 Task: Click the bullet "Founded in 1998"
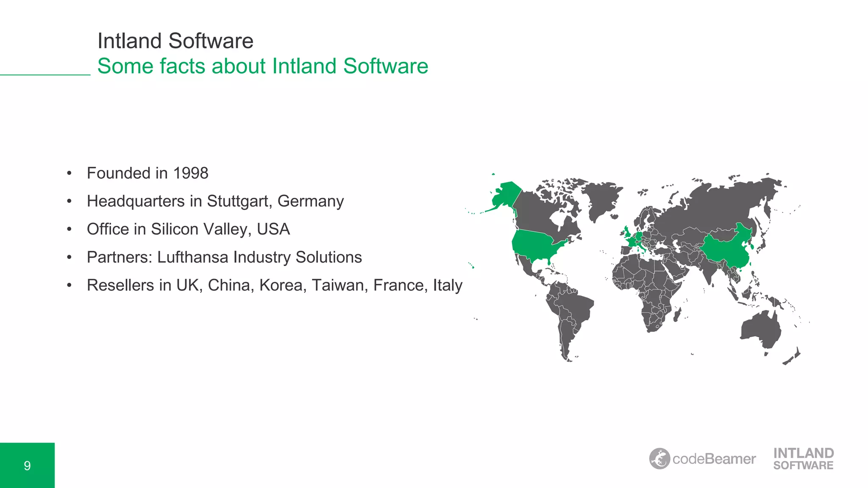click(x=147, y=173)
